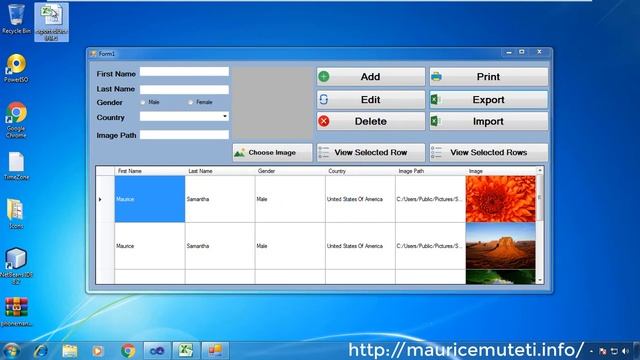The height and width of the screenshot is (360, 640).
Task: Sort by the First Name column header
Action: coord(150,171)
